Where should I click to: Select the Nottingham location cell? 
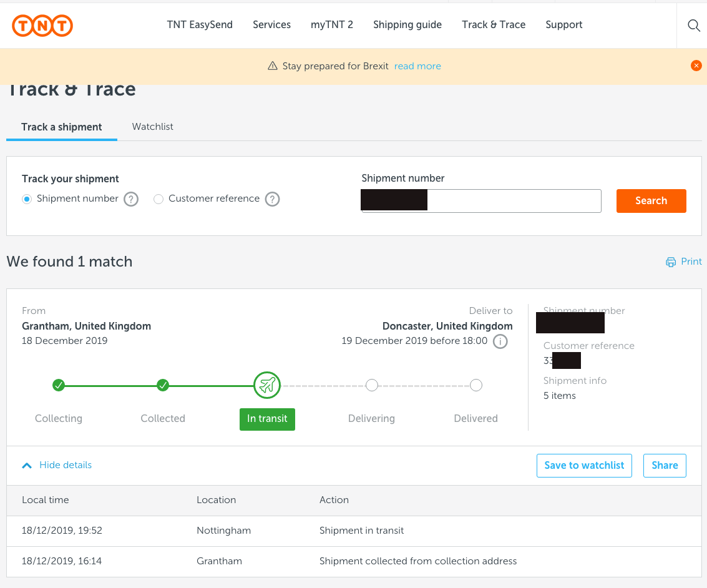coord(224,531)
